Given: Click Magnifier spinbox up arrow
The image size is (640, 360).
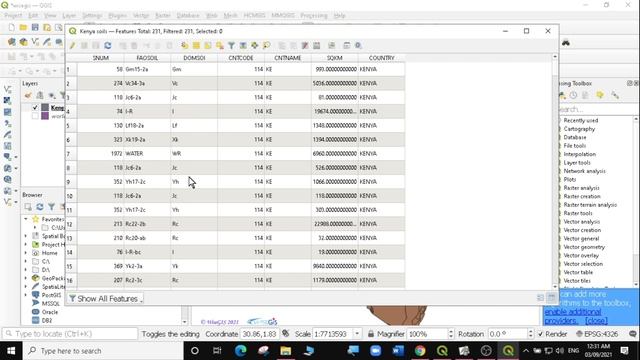Looking at the screenshot, I should 451,331.
